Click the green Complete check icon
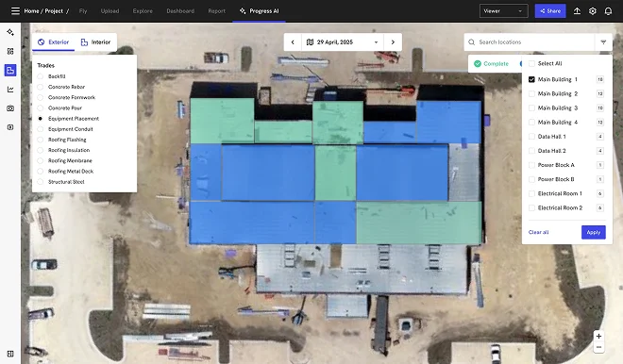 point(478,63)
